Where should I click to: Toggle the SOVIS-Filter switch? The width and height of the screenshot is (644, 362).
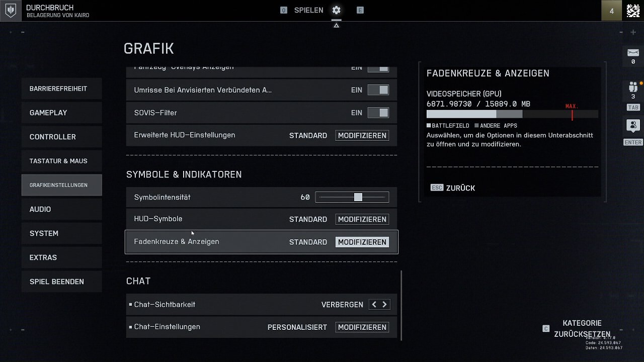(x=378, y=113)
